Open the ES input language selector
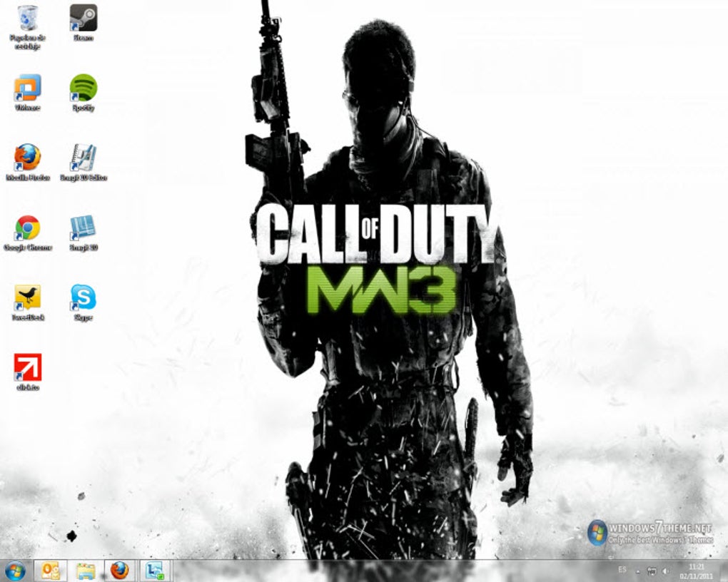The image size is (728, 582). pyautogui.click(x=622, y=570)
